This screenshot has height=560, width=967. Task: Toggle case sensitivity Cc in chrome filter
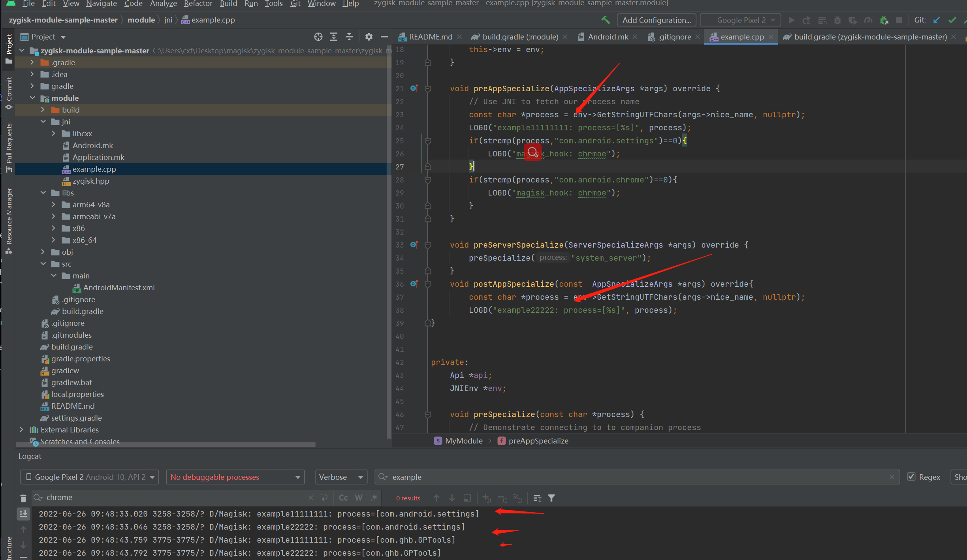click(343, 498)
